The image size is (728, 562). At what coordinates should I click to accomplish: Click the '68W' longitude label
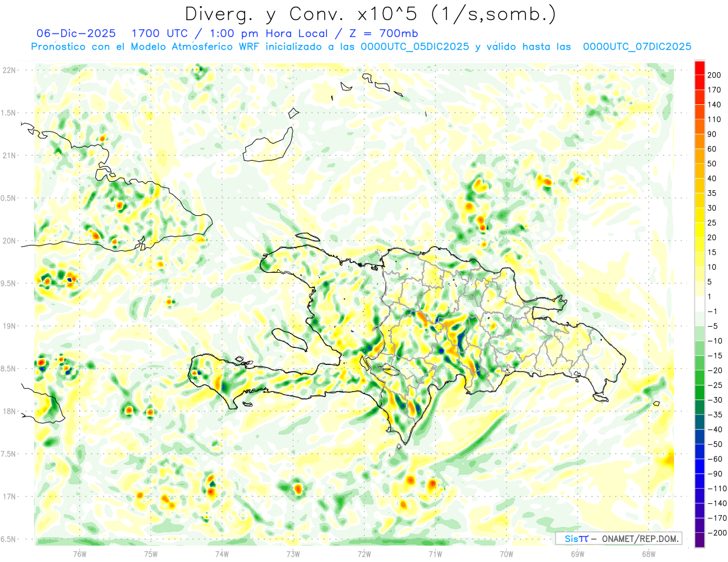[648, 554]
